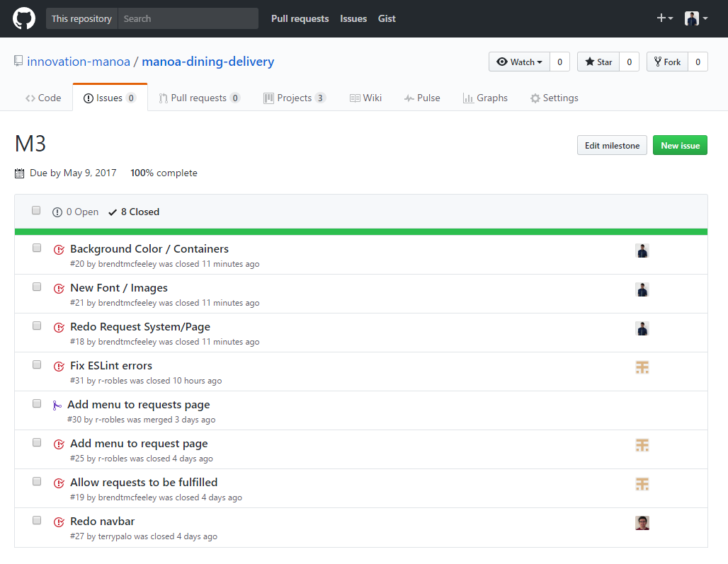Click closed-issue icon for New Font / Images

click(x=59, y=289)
